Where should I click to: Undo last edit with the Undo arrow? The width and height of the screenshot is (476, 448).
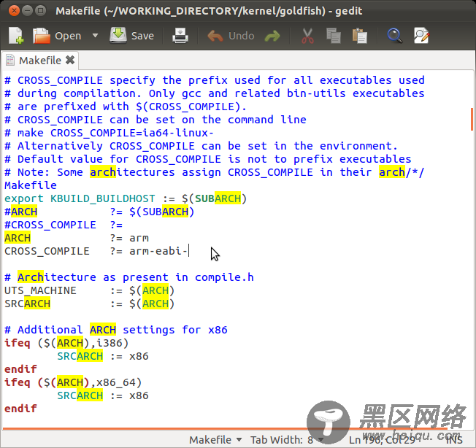pos(215,36)
